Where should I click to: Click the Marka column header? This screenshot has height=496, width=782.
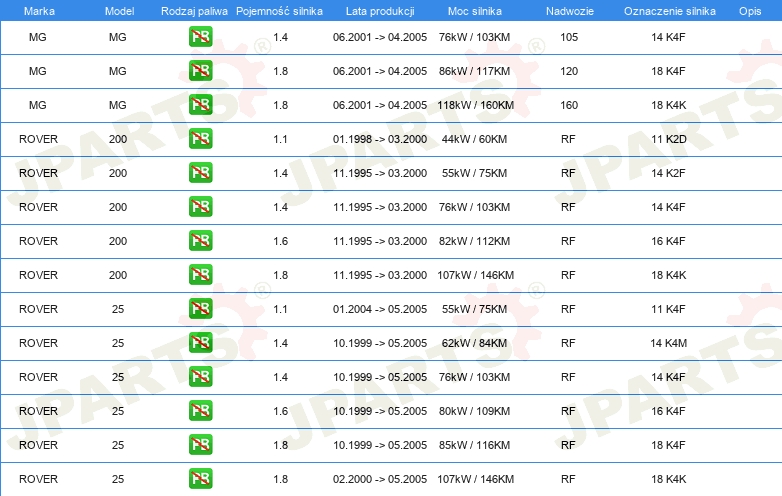pyautogui.click(x=38, y=10)
